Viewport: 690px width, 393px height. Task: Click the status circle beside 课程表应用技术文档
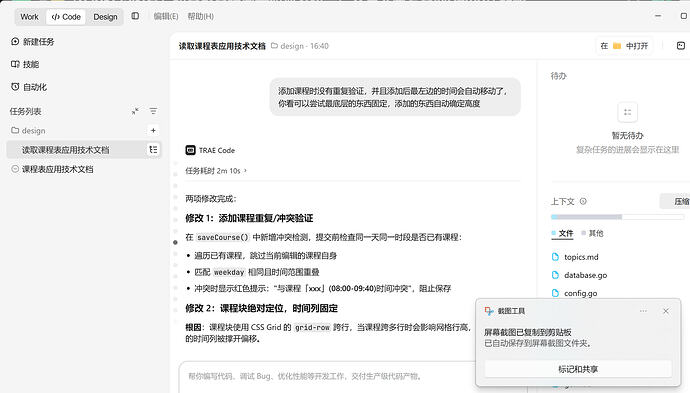click(x=15, y=169)
